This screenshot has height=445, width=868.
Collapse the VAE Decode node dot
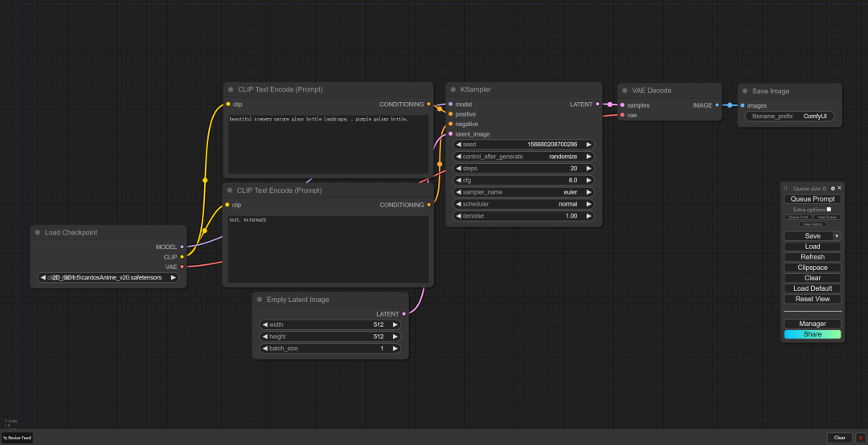[625, 91]
